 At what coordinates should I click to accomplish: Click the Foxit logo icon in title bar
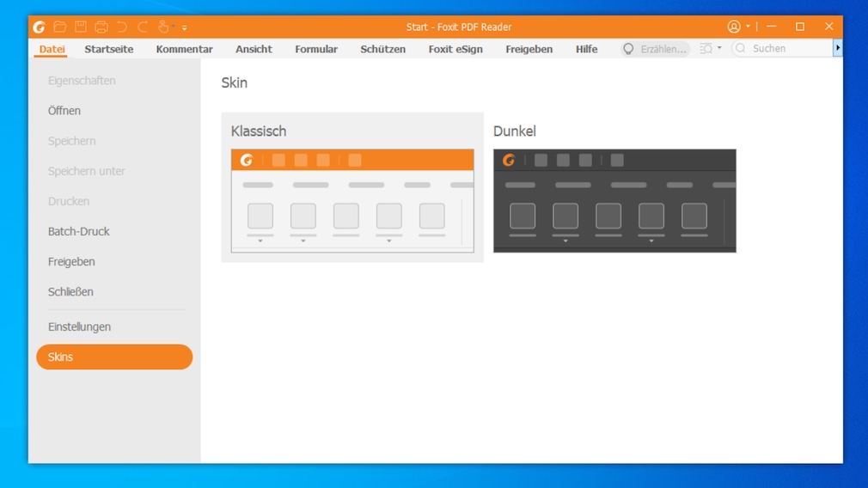[x=39, y=27]
